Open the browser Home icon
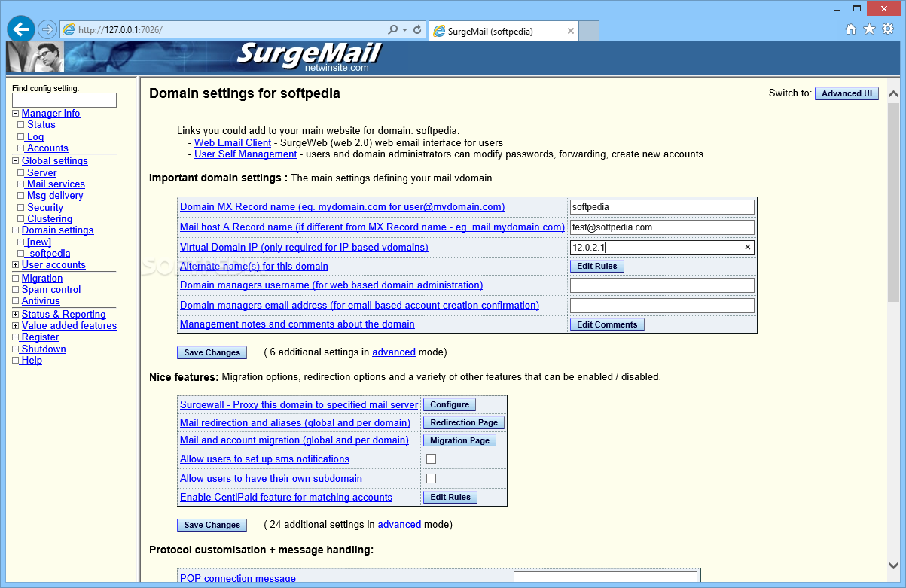Screen dimensions: 906x588 [x=851, y=29]
